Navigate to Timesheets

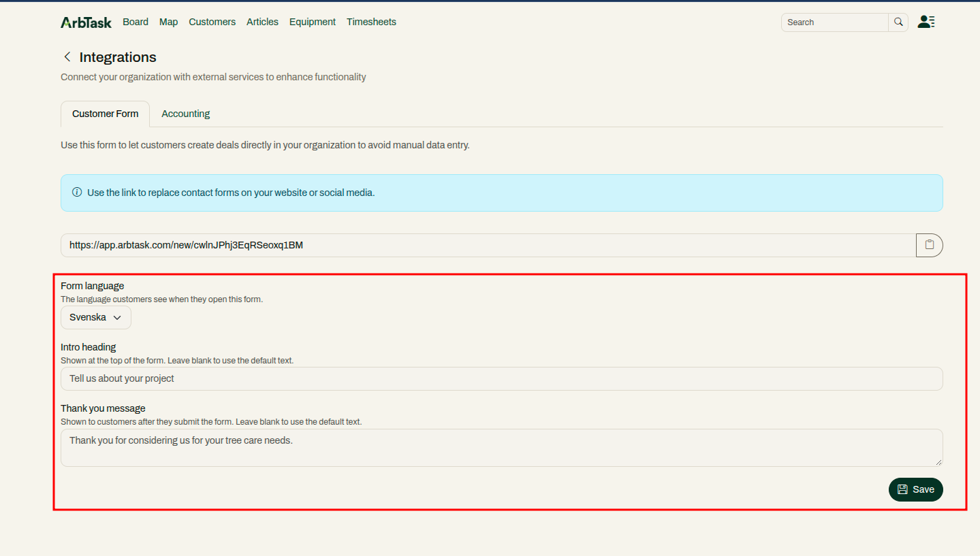point(371,22)
